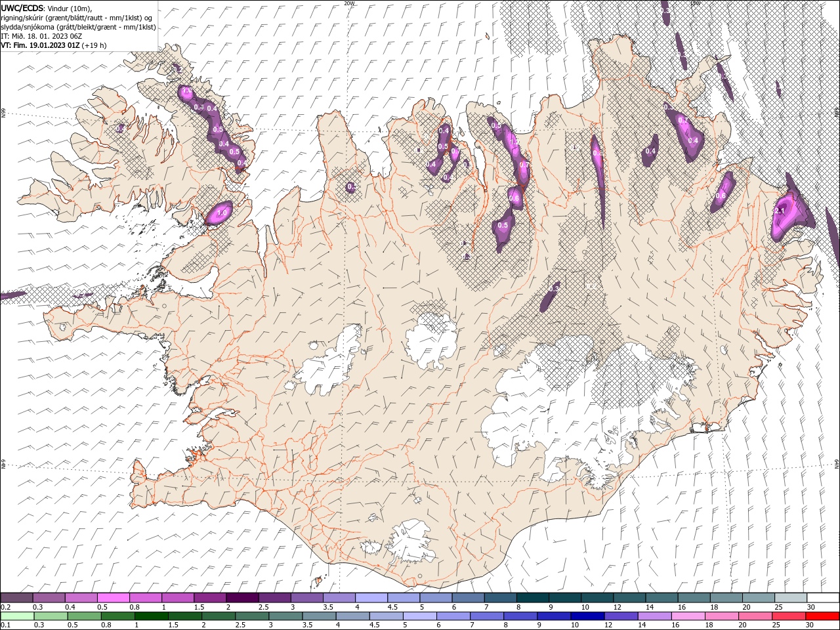Click upper legend dark teal swatch between 8 and 9
This screenshot has height=630, width=840.
(x=532, y=597)
